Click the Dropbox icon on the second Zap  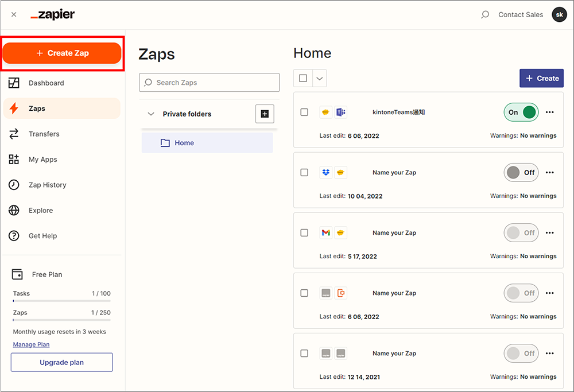pyautogui.click(x=326, y=172)
